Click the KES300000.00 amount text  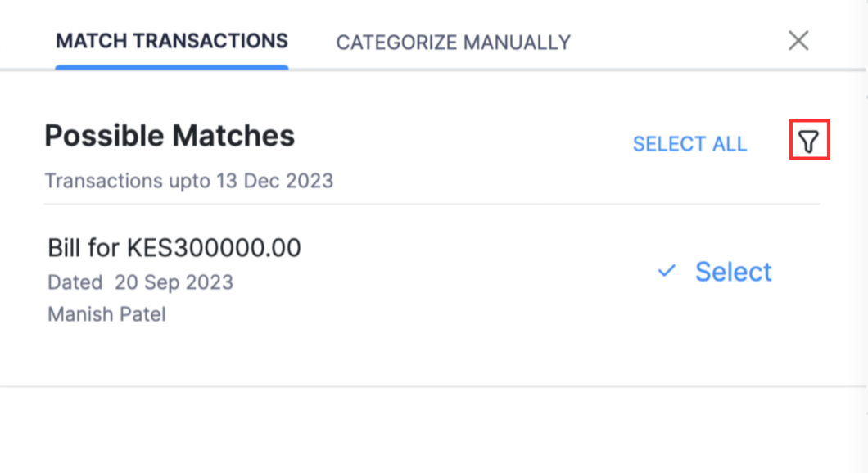click(214, 247)
